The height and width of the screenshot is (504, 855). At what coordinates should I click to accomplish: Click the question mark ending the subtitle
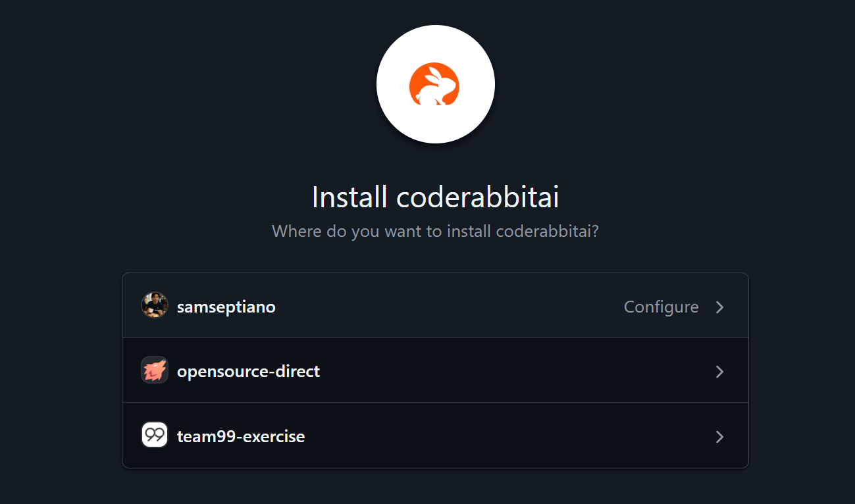coord(594,232)
